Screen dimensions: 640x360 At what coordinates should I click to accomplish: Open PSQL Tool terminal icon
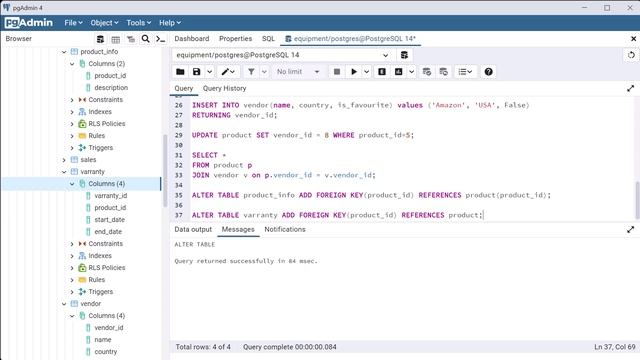point(160,39)
